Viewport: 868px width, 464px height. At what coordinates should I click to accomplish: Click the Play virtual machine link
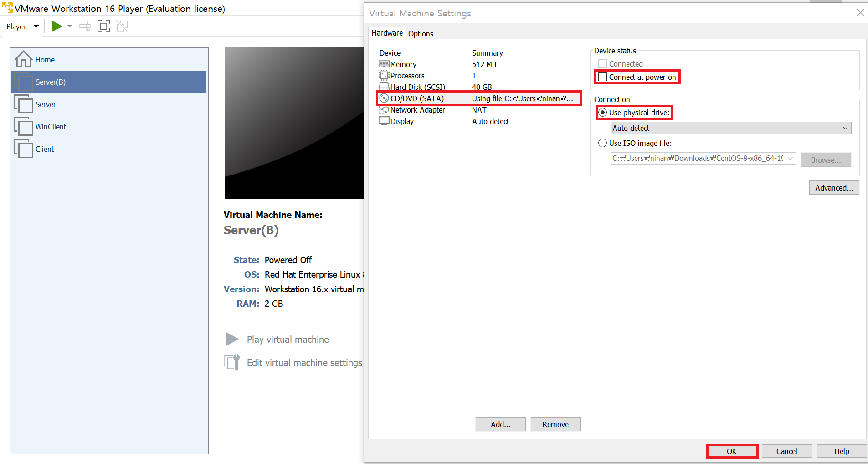[x=288, y=340]
